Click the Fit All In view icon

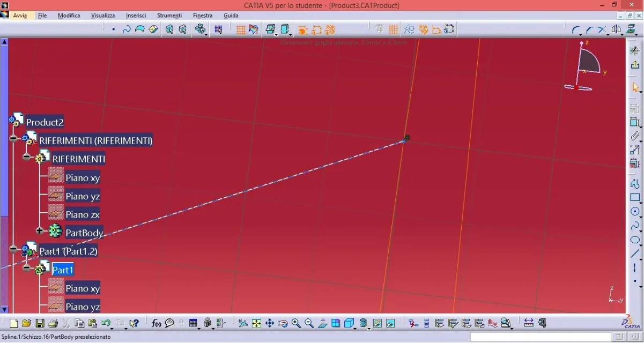pos(257,323)
